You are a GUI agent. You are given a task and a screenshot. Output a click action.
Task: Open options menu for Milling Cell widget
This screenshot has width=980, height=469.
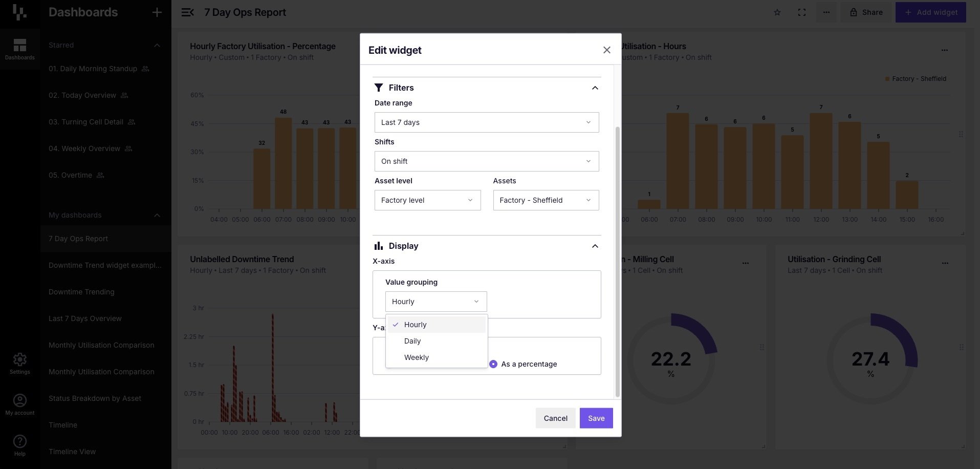(746, 263)
